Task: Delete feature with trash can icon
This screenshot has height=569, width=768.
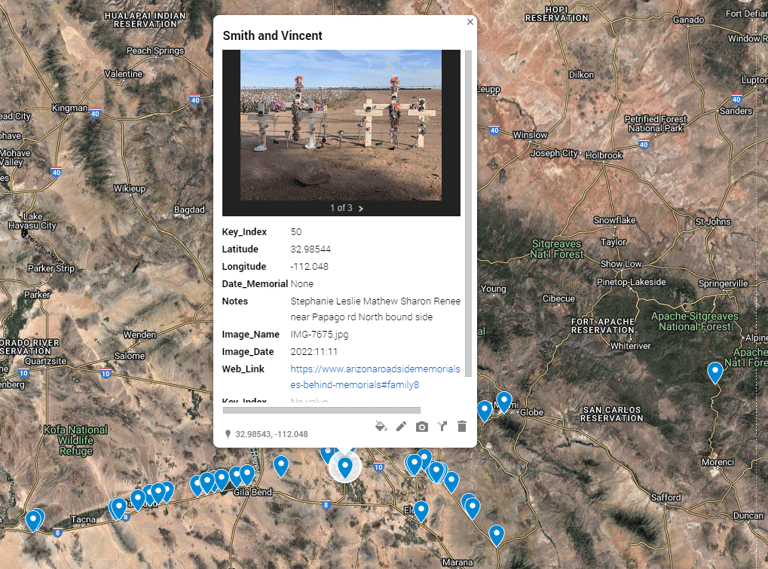Action: pyautogui.click(x=461, y=427)
